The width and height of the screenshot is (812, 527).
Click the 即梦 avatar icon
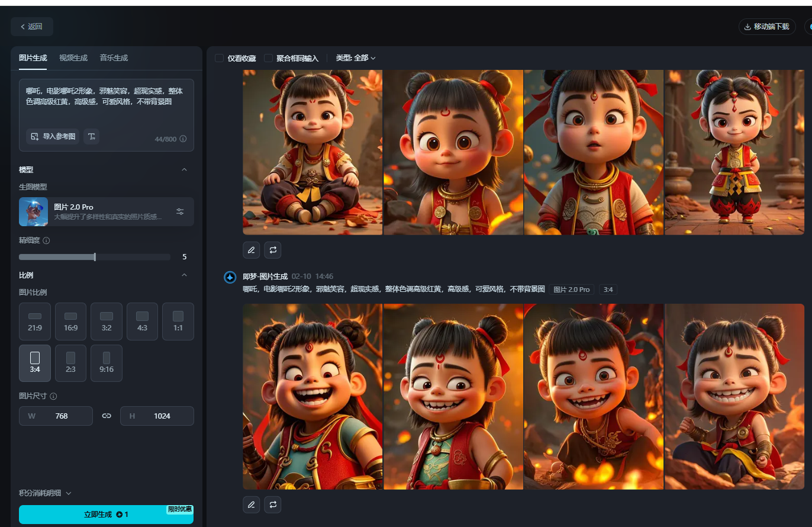[230, 277]
